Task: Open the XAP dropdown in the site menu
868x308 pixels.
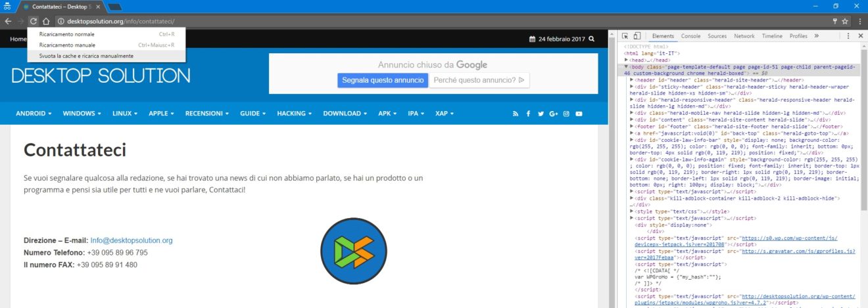Action: pyautogui.click(x=445, y=114)
